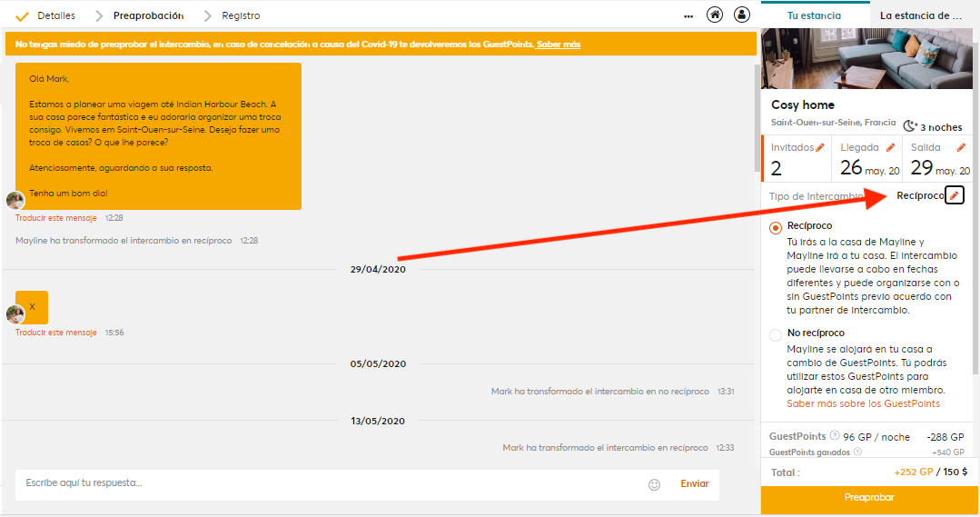Open the emoji picker in reply box

coord(654,484)
